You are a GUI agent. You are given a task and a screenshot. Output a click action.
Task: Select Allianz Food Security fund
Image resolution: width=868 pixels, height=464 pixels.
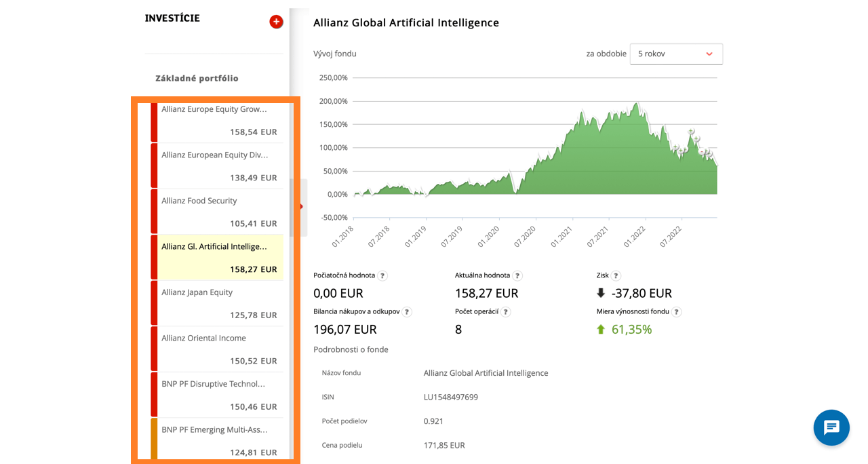(217, 212)
